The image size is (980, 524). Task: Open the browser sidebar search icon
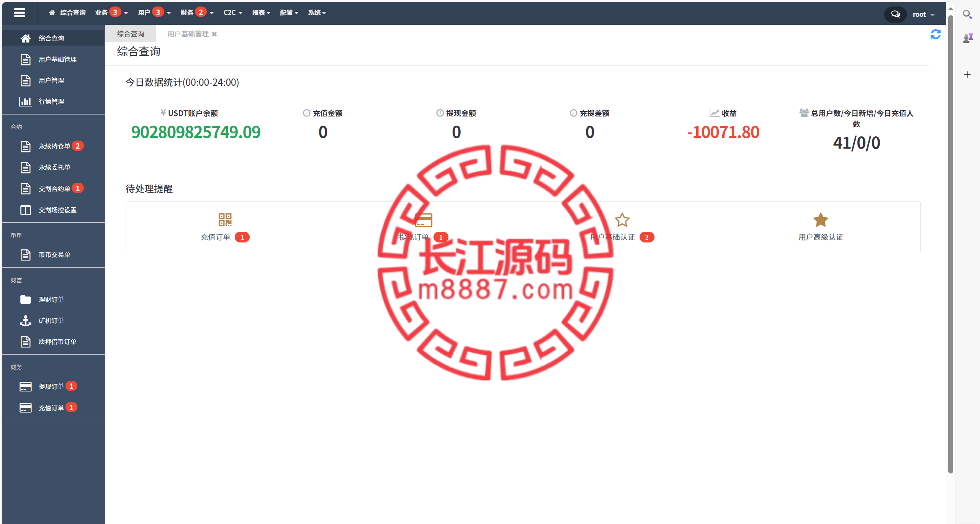coord(967,15)
